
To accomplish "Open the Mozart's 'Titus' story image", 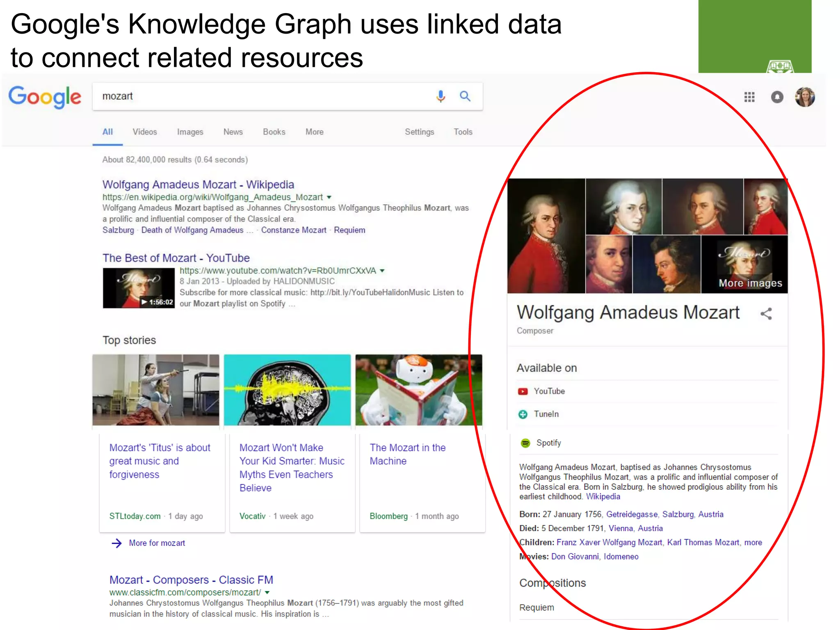I will [x=156, y=390].
